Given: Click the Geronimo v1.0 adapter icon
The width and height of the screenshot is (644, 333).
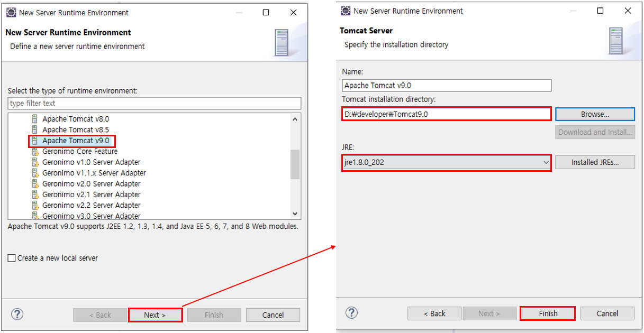Looking at the screenshot, I should tap(35, 162).
